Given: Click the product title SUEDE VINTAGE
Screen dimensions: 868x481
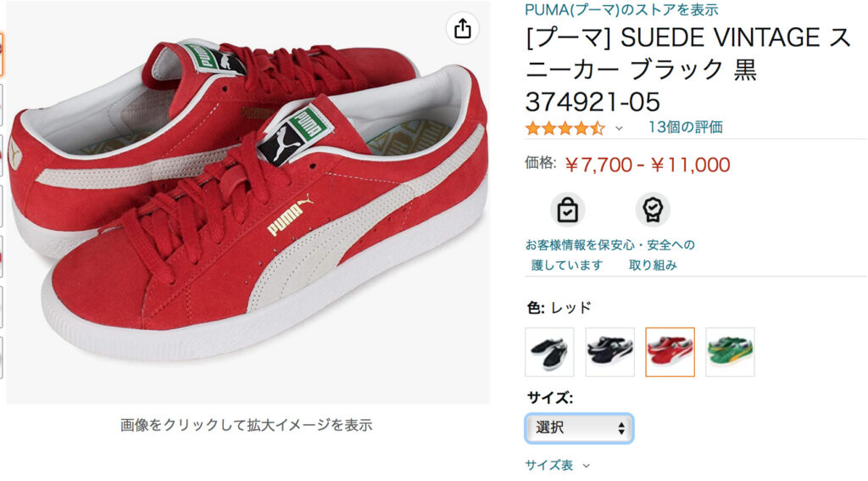Looking at the screenshot, I should [x=688, y=70].
